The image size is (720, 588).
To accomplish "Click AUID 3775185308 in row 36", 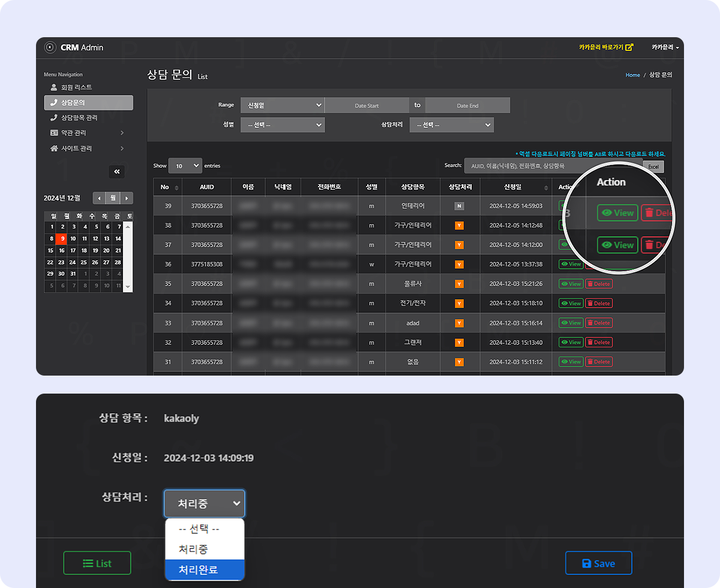I will (x=207, y=264).
